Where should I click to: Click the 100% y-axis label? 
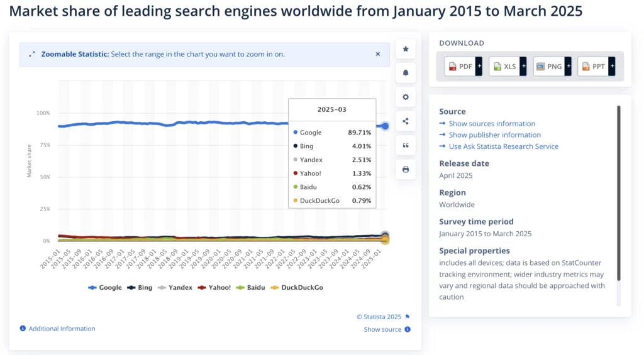click(43, 113)
